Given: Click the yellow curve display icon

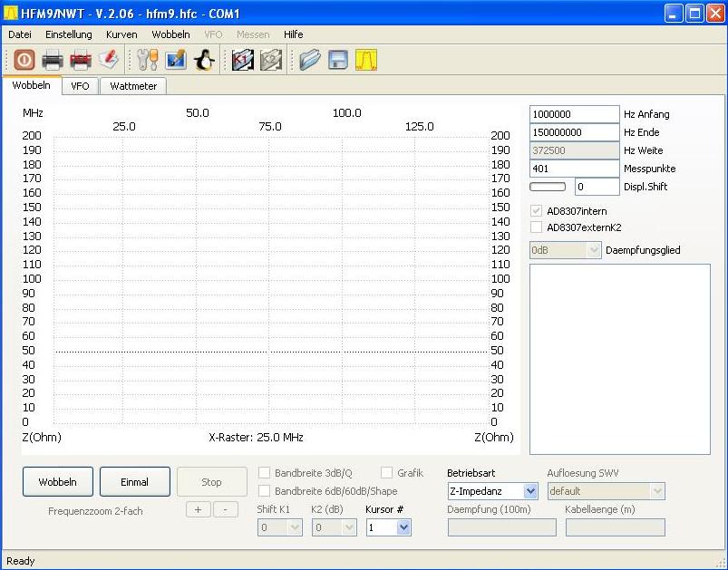Looking at the screenshot, I should [x=366, y=60].
